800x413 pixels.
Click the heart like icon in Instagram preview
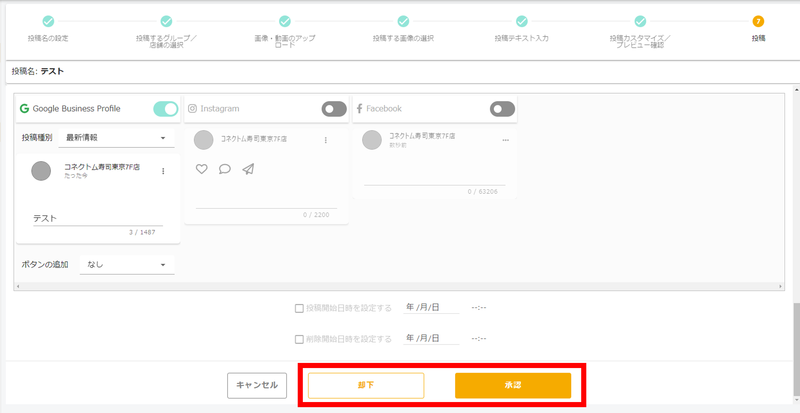click(x=201, y=169)
